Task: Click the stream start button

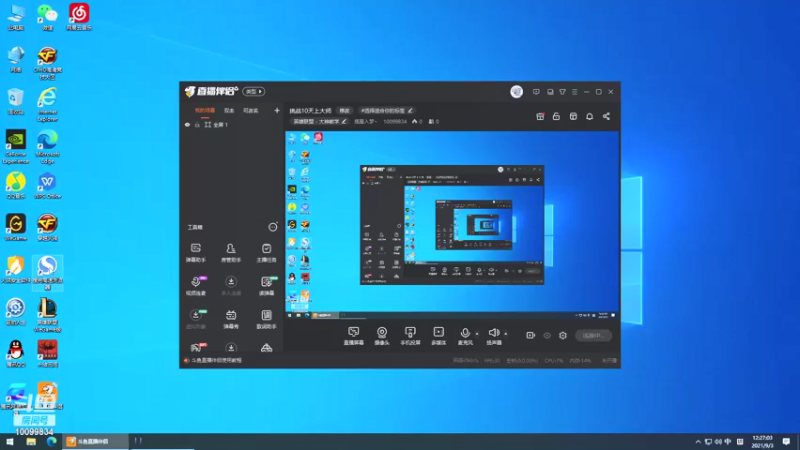Action: (593, 336)
